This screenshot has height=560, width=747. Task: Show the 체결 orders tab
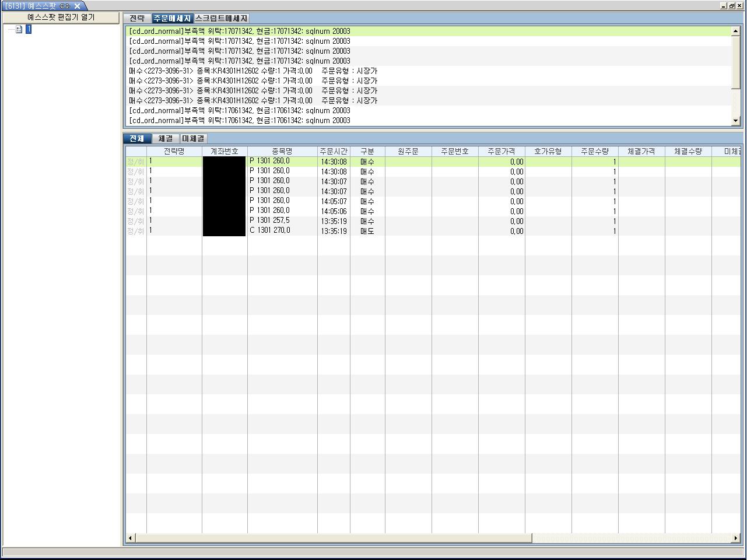(166, 139)
